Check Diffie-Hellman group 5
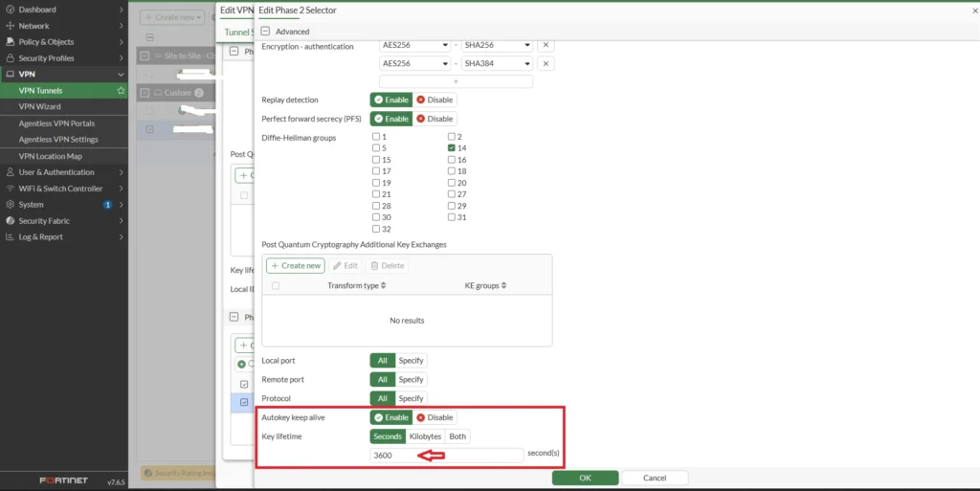Screen dimensions: 980x491 [x=376, y=148]
